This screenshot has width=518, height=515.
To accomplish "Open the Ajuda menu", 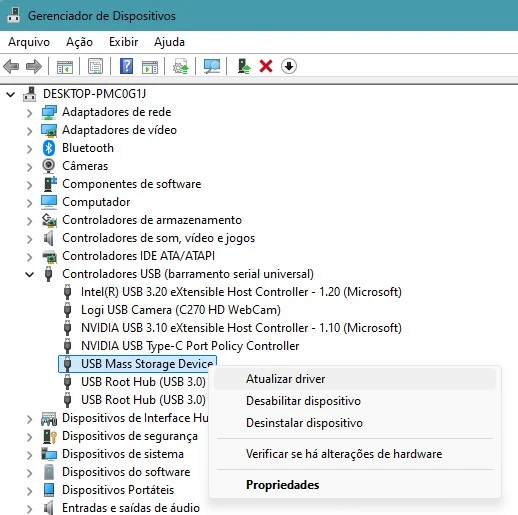I will [169, 42].
